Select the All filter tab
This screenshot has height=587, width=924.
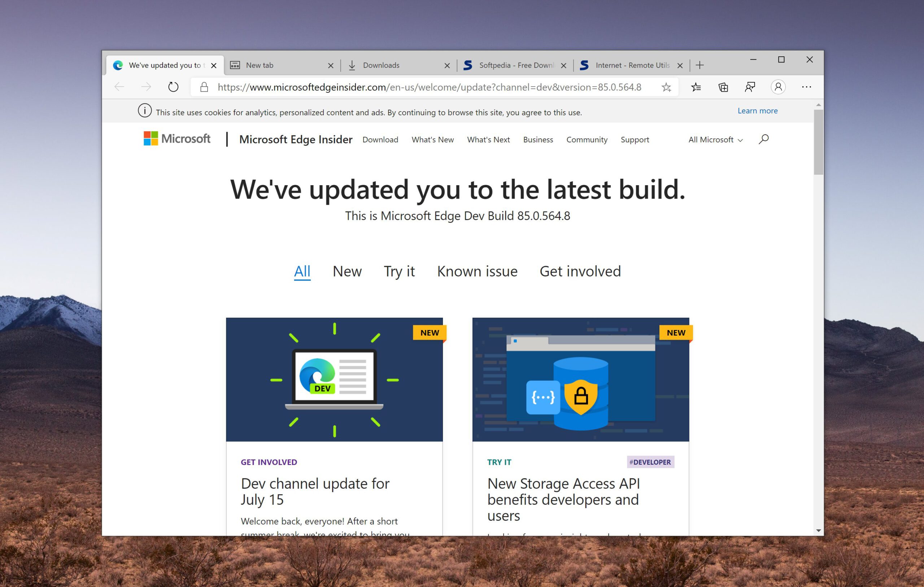(302, 271)
